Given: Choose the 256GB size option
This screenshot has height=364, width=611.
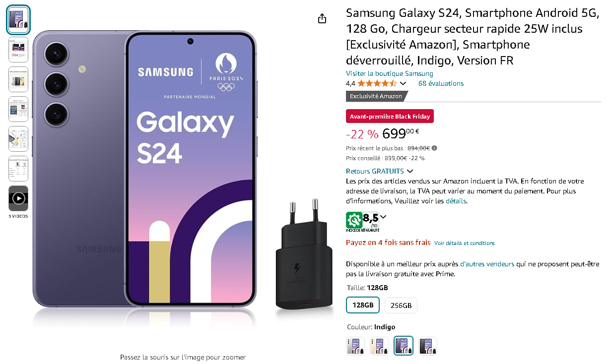Looking at the screenshot, I should point(401,305).
